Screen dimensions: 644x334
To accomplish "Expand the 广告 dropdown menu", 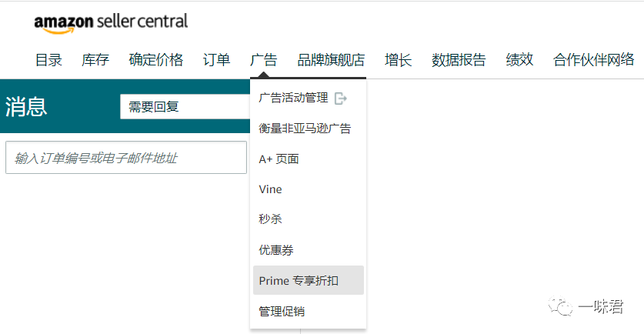I will [263, 60].
